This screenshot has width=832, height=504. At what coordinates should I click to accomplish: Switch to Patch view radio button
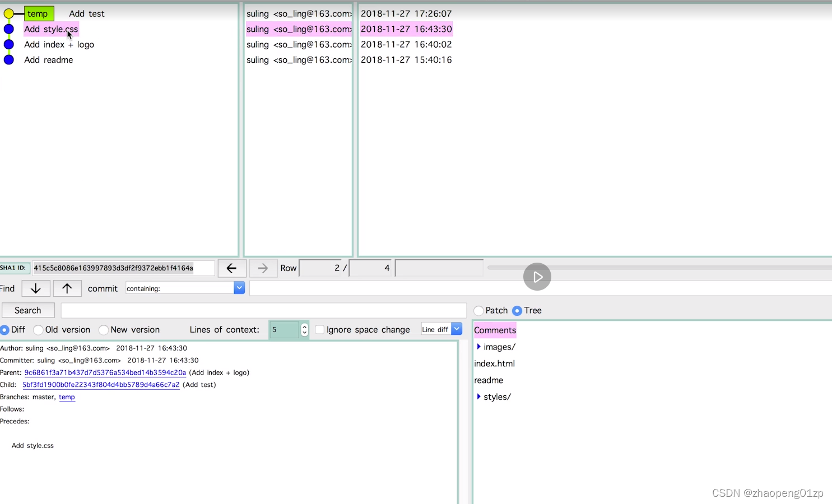[x=478, y=311]
